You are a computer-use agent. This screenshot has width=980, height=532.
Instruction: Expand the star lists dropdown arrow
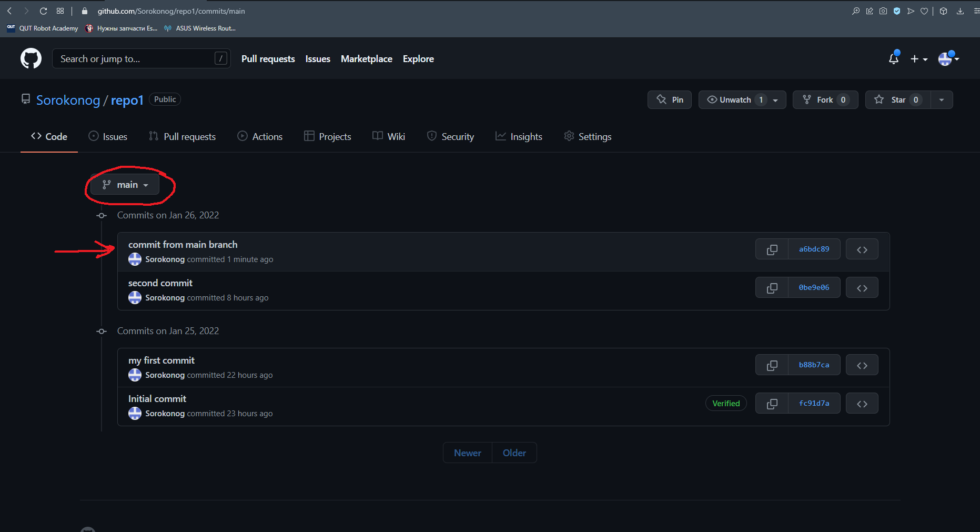942,100
